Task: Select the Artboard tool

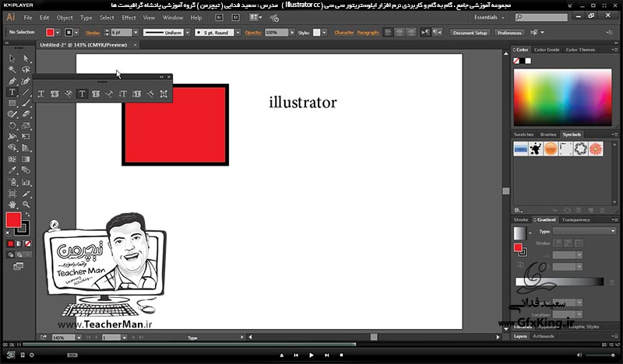Action: click(12, 194)
